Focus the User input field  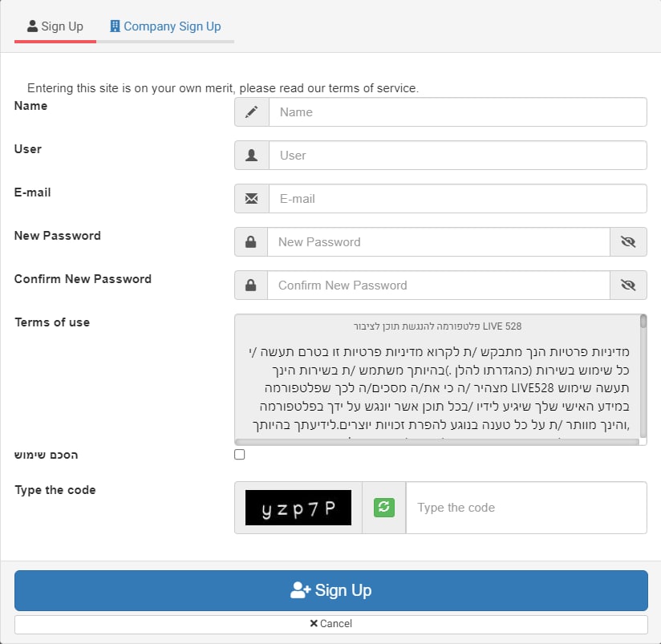[457, 156]
